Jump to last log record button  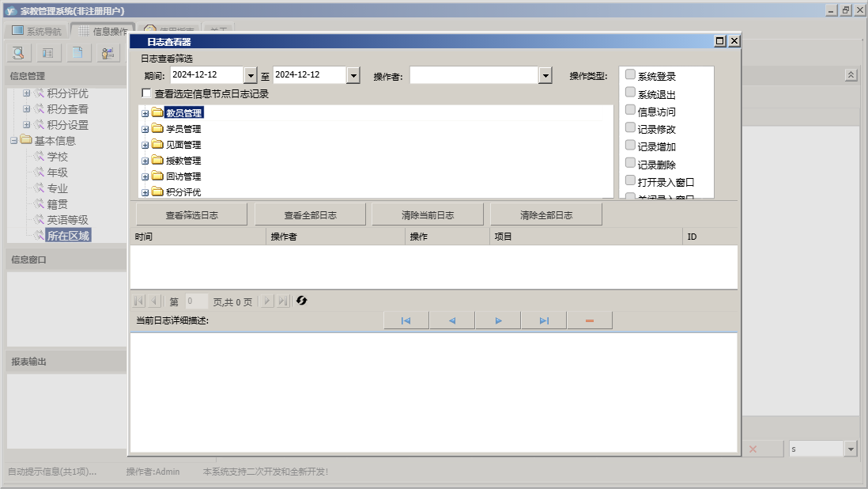(x=544, y=320)
